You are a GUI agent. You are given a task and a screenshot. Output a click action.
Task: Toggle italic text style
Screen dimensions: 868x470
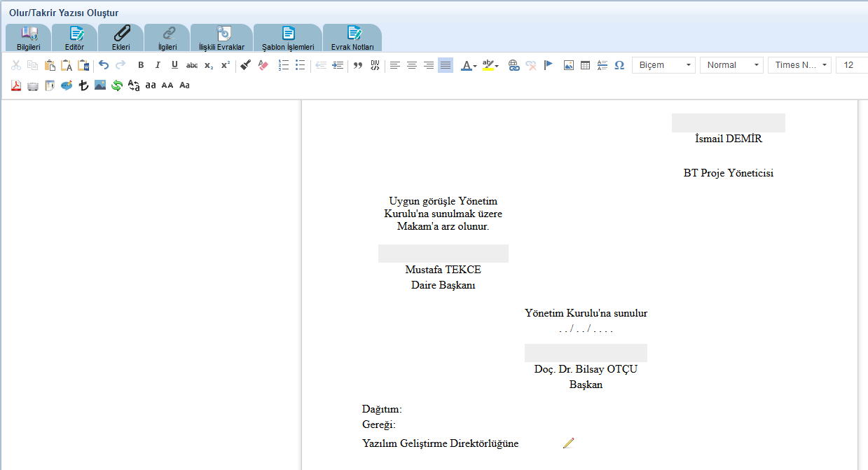158,65
